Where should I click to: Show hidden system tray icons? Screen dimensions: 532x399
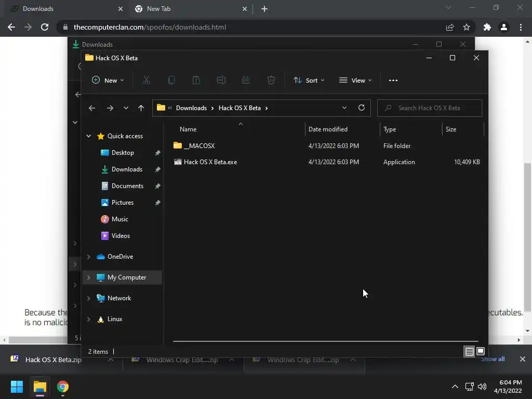455,387
